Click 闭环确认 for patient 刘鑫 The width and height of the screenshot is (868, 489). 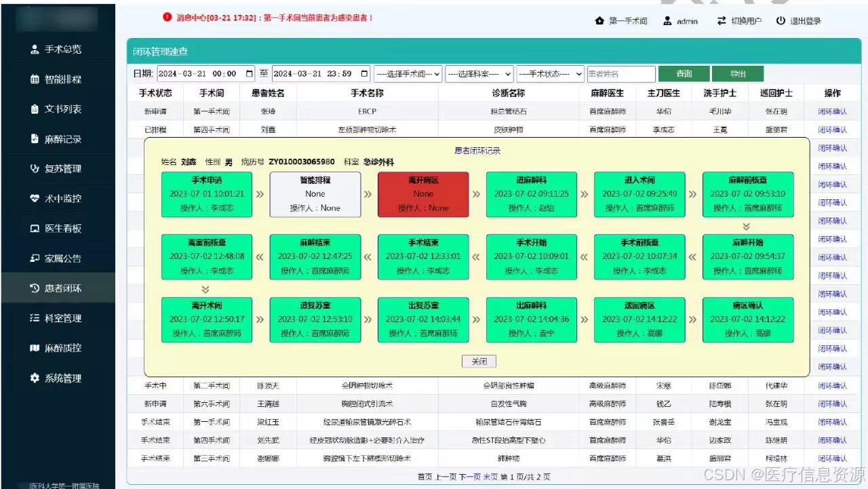[x=832, y=130]
